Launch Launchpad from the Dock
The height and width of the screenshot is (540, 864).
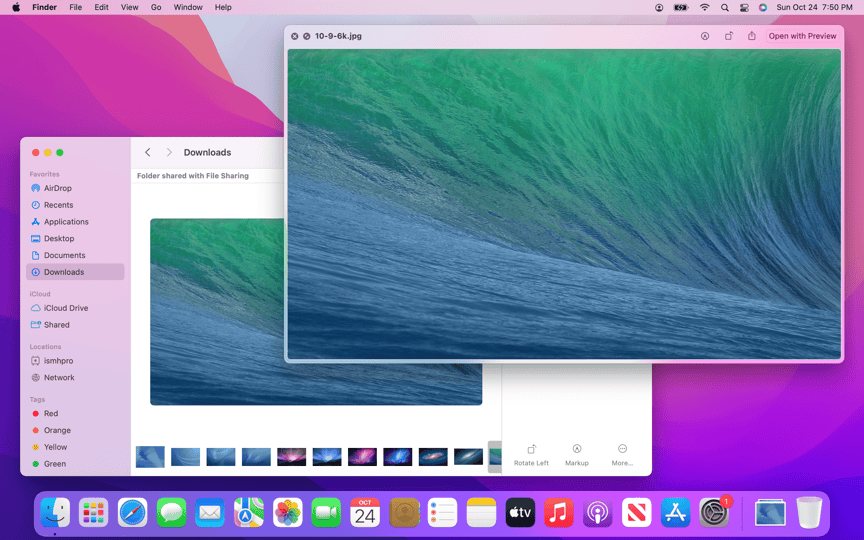94,512
